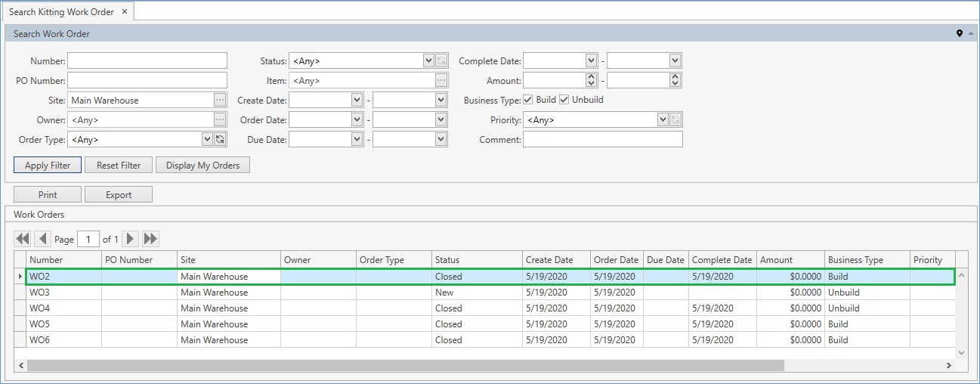Select the Search Kitting Work Order tab
Screen dimensions: 980x384
coord(62,11)
